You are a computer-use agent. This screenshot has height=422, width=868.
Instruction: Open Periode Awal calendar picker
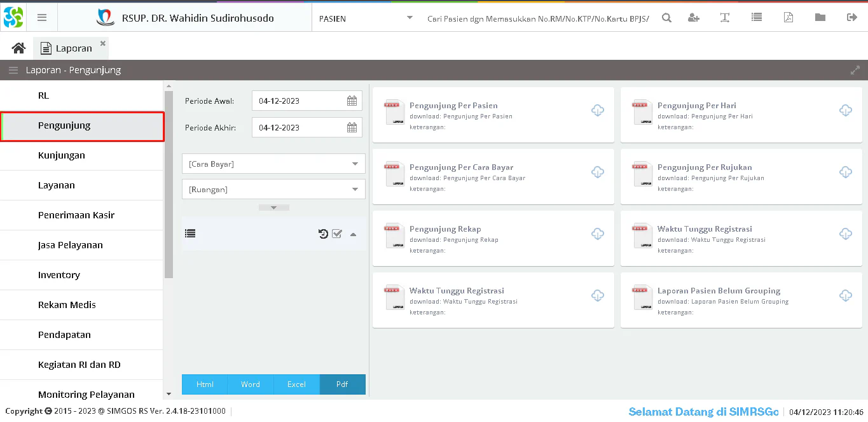pyautogui.click(x=352, y=101)
